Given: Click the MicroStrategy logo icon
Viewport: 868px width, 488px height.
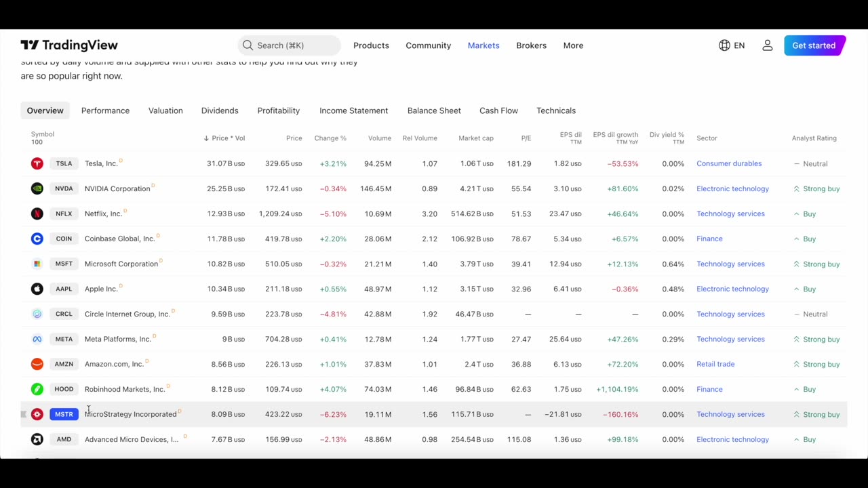Looking at the screenshot, I should [37, 414].
